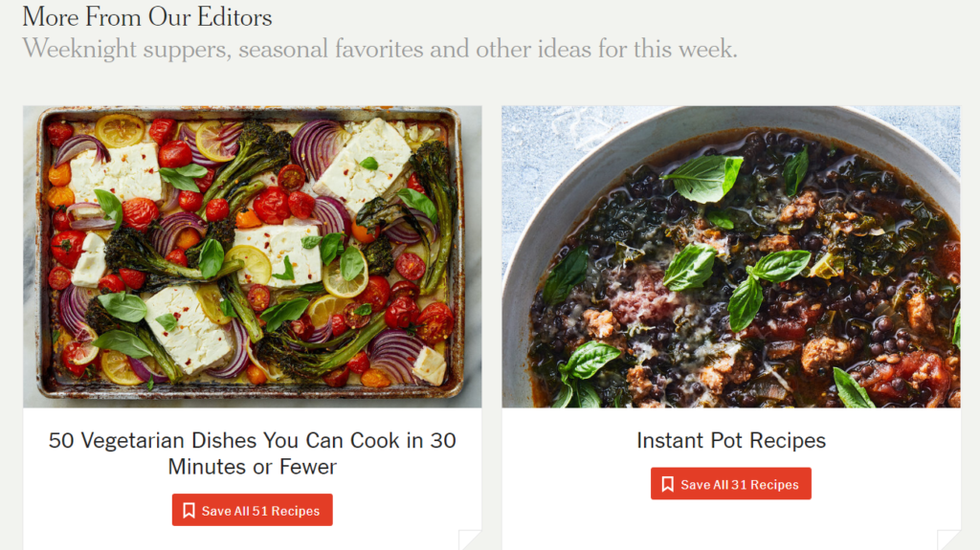Select the Instant Pot soup bowl photo
Screen dimensions: 980x550
coord(731,256)
